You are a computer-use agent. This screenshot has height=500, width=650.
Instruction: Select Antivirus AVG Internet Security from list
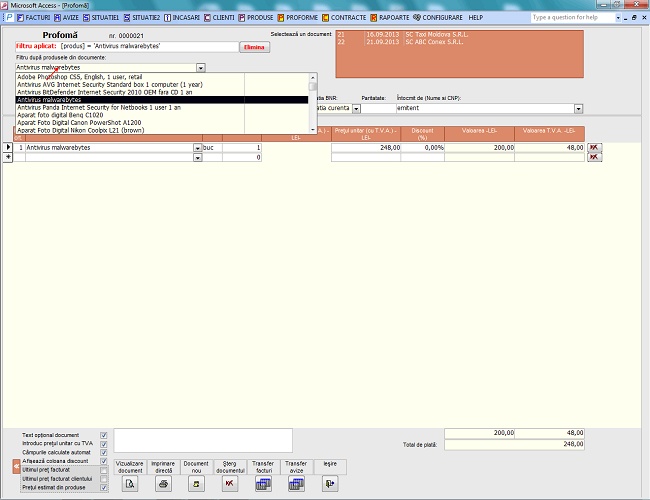pyautogui.click(x=162, y=85)
